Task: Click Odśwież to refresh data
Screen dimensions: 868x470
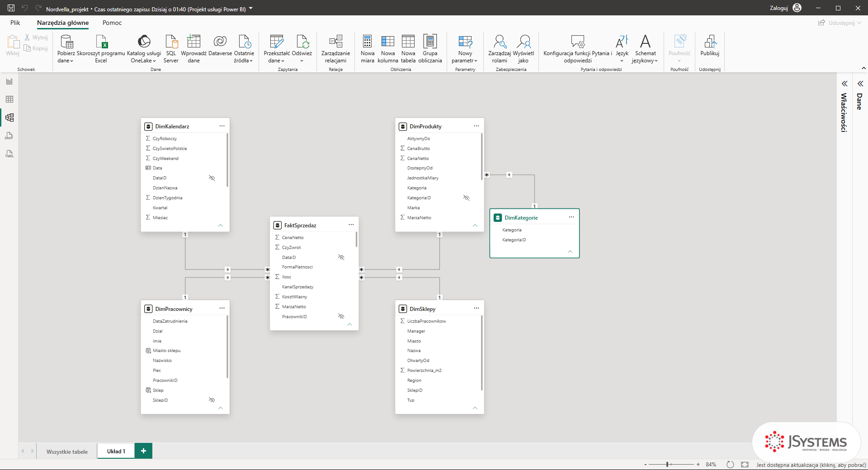Action: coord(302,49)
